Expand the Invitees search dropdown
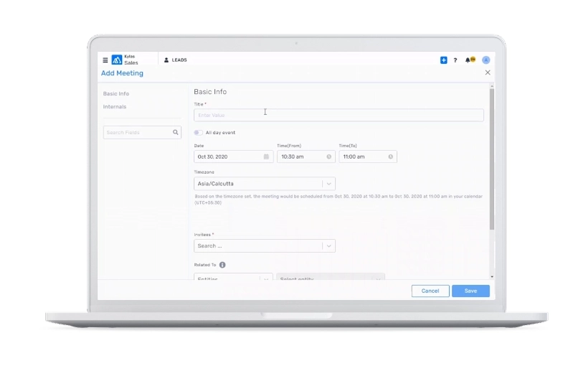The image size is (588, 366). point(328,245)
